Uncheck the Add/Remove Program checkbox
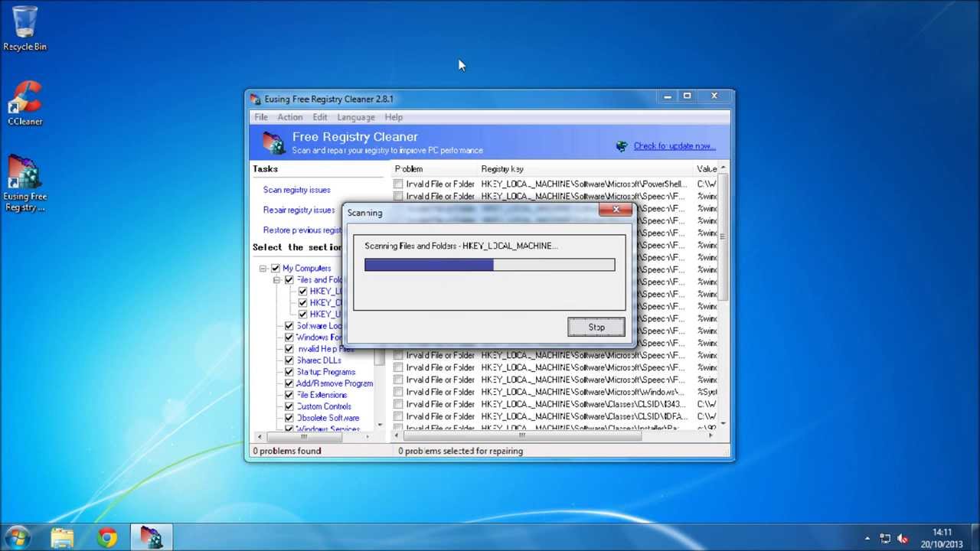Screen dimensions: 980x551 pos(289,383)
